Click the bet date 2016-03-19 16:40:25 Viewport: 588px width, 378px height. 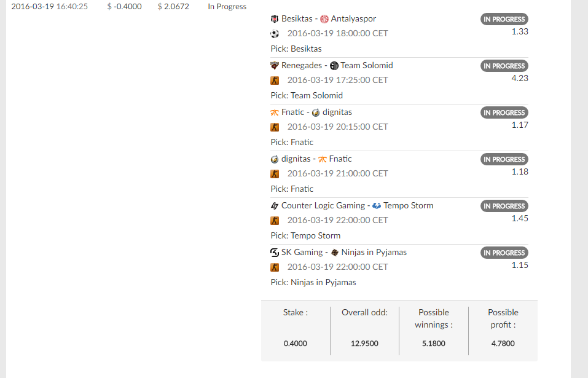(x=50, y=7)
